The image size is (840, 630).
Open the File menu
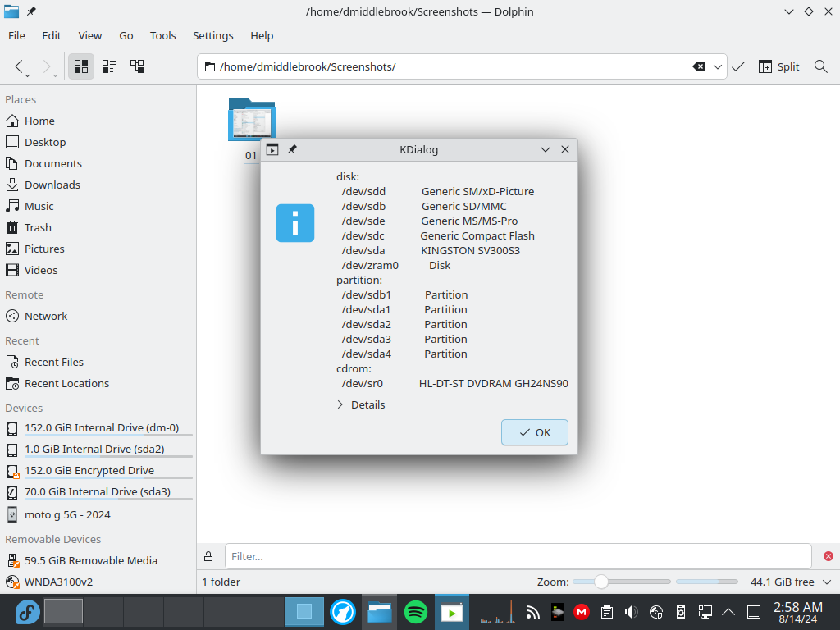tap(16, 35)
